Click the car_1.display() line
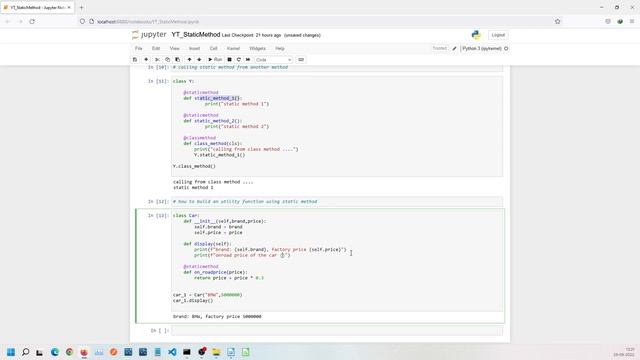The height and width of the screenshot is (360, 640). [193, 301]
